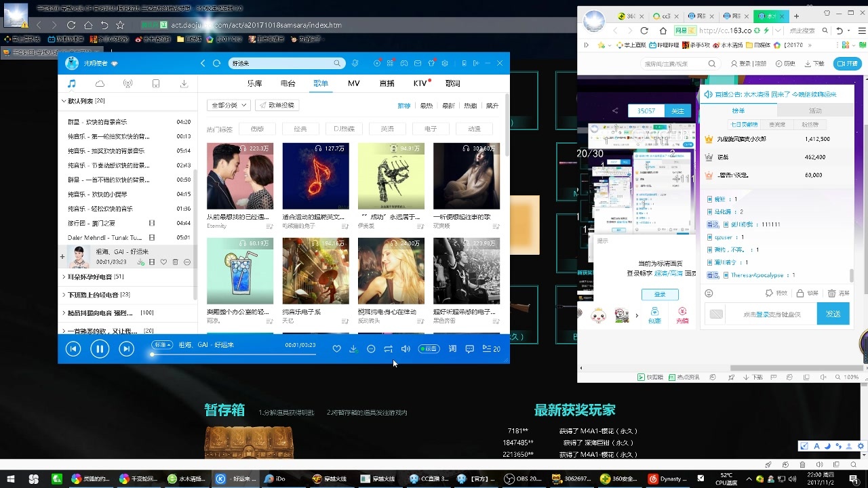Switch to the radio station tab

(x=288, y=83)
